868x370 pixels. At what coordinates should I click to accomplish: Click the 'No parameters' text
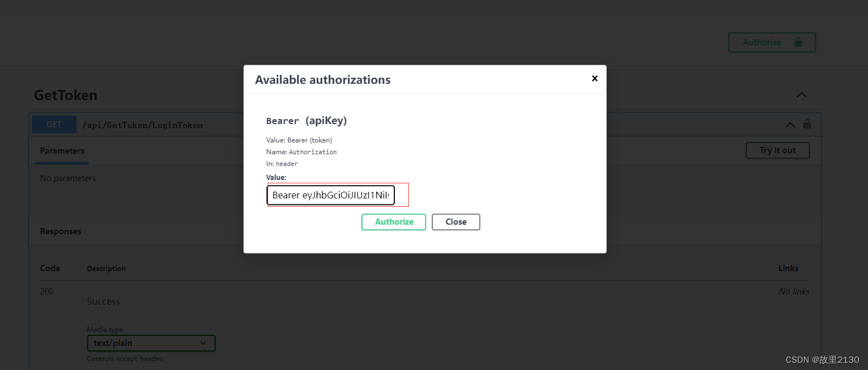click(68, 178)
